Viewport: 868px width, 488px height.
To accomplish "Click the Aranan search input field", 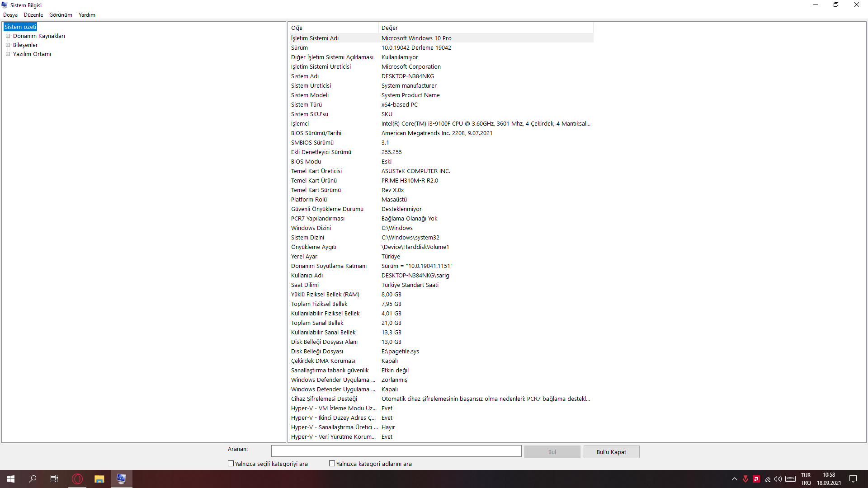I will click(x=396, y=451).
